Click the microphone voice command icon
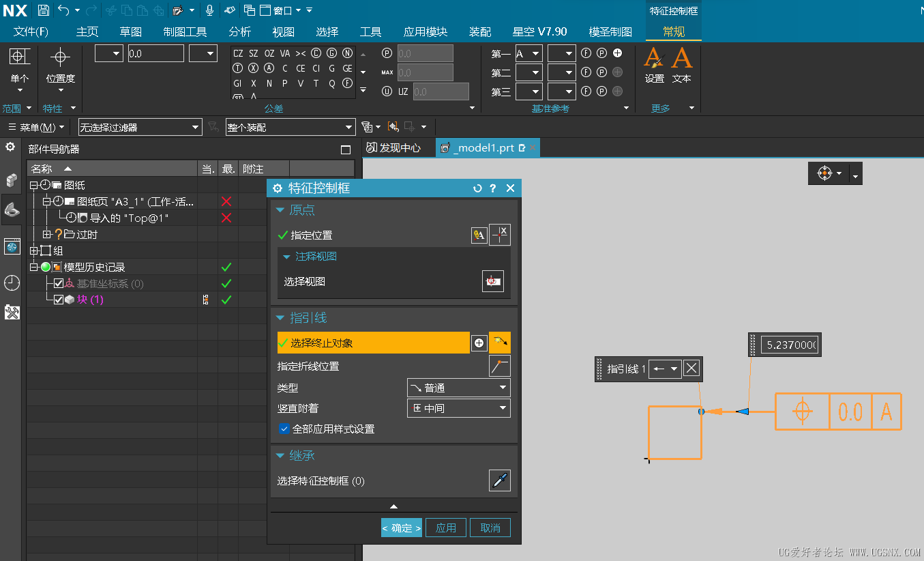 point(209,10)
